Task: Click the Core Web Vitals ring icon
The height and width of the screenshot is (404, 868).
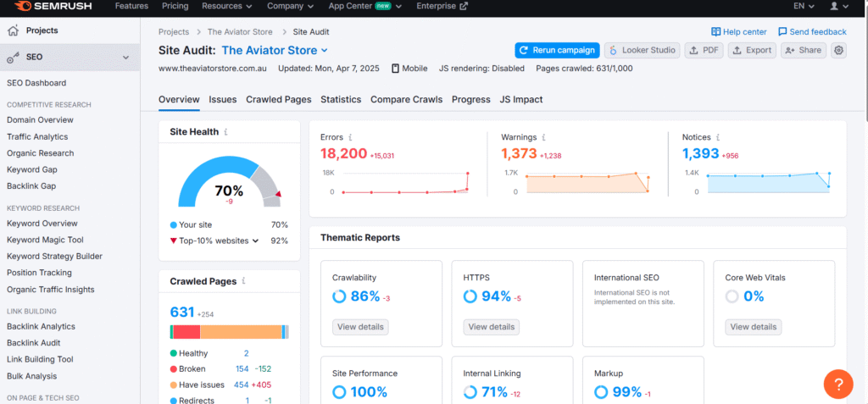Action: click(732, 297)
